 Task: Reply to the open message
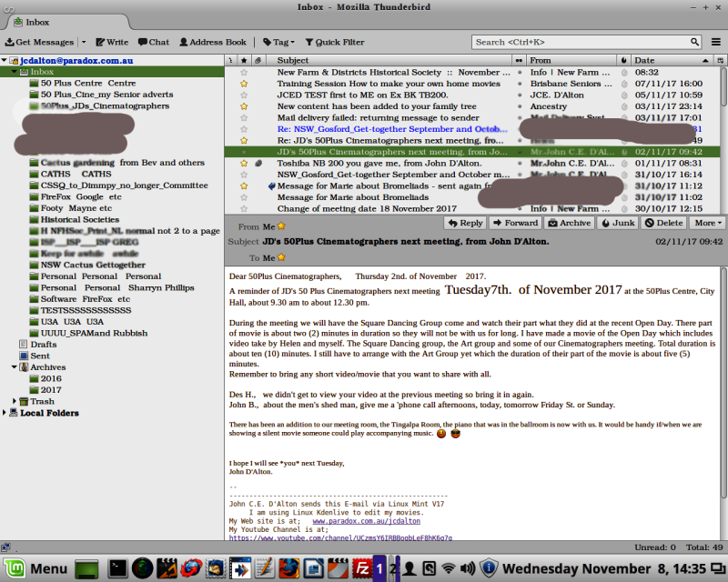point(465,223)
